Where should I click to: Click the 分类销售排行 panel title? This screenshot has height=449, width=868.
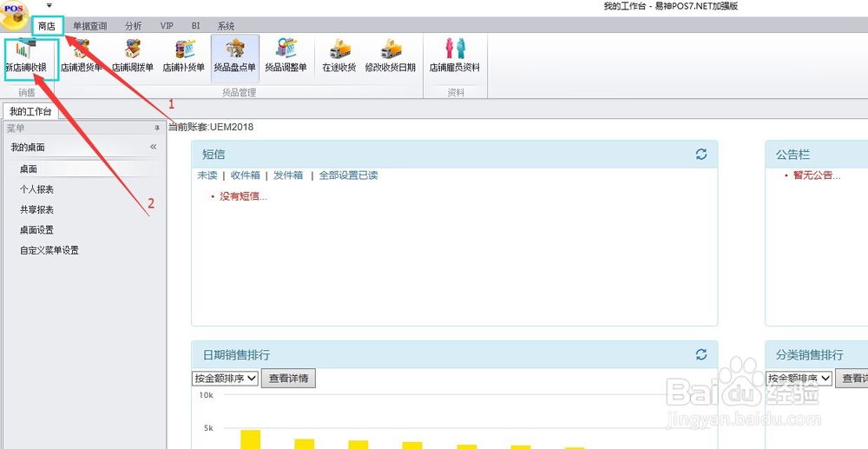click(x=809, y=354)
